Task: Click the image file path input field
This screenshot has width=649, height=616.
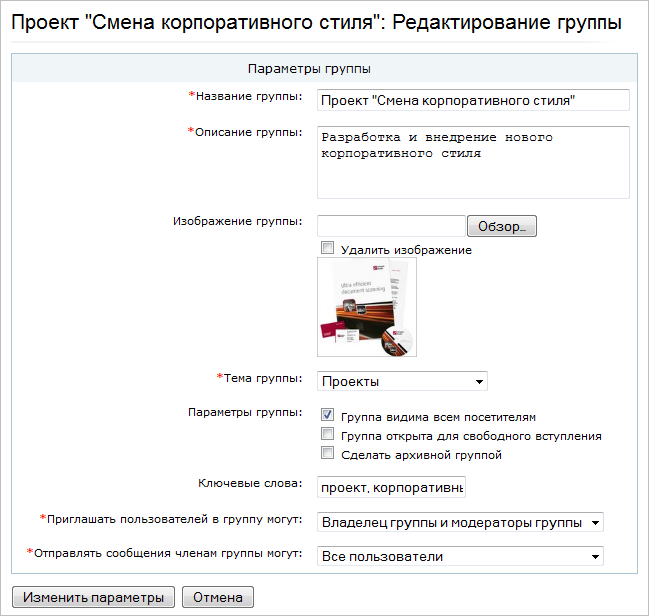Action: [391, 226]
